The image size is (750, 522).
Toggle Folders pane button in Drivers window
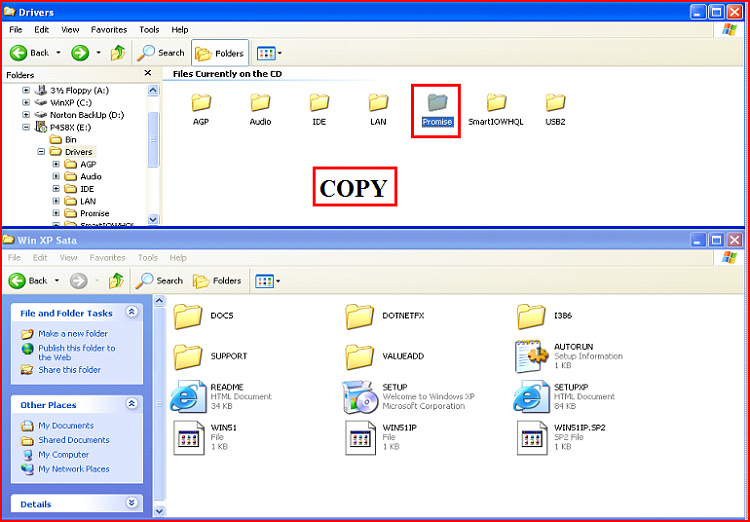pyautogui.click(x=220, y=53)
